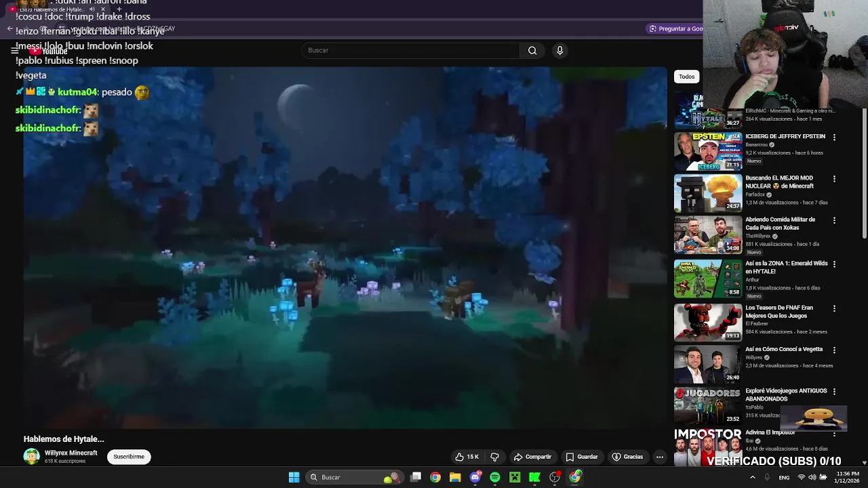This screenshot has height=488, width=868.
Task: Save the video with Guardar
Action: 582,457
